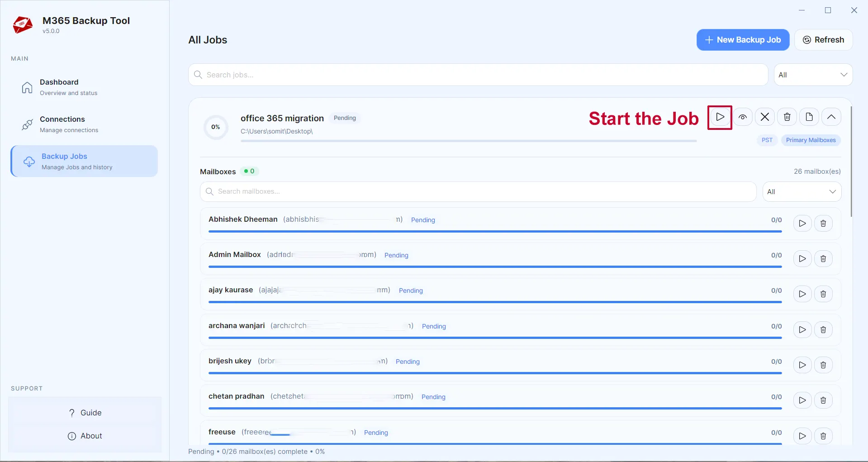Viewport: 868px width, 462px height.
Task: Click the job path C:\Users\somit\Desktop\
Action: pos(276,131)
